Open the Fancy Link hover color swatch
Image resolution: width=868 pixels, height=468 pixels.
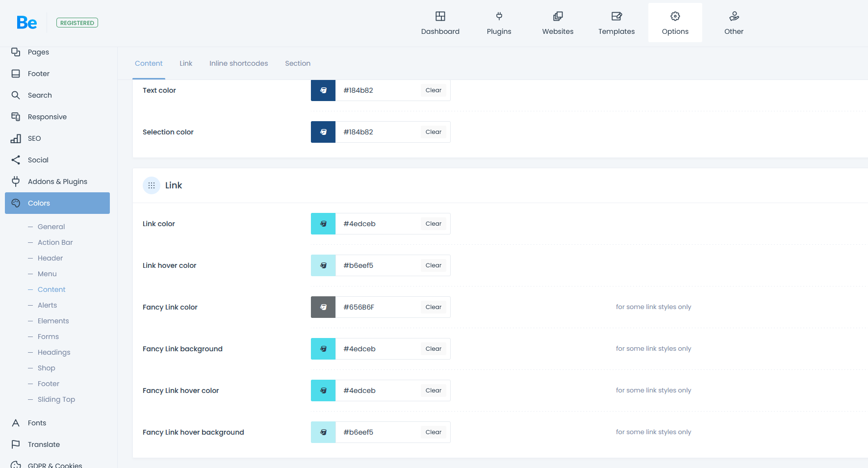tap(323, 390)
